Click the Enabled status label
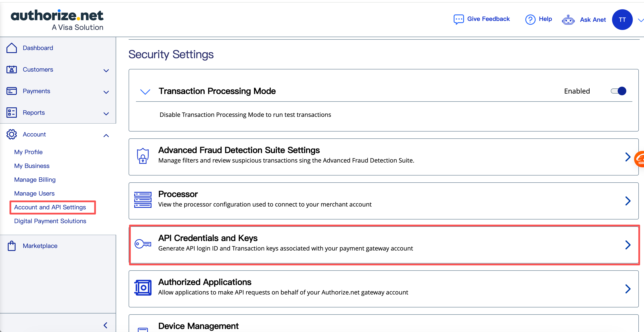 click(x=577, y=91)
